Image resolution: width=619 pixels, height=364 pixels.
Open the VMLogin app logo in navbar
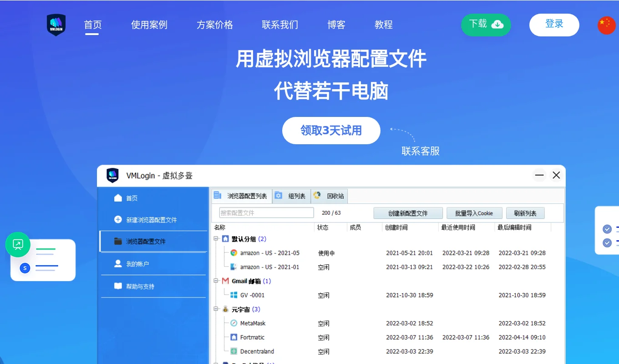click(56, 25)
